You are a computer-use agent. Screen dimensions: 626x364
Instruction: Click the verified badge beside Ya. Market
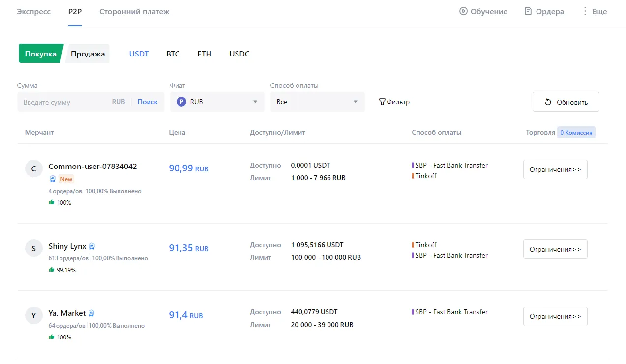(91, 313)
